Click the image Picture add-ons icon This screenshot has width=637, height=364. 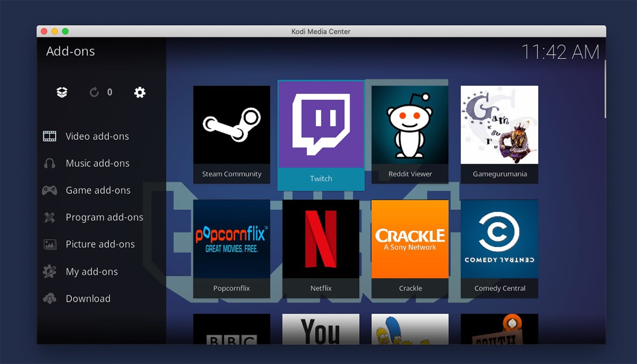point(50,244)
